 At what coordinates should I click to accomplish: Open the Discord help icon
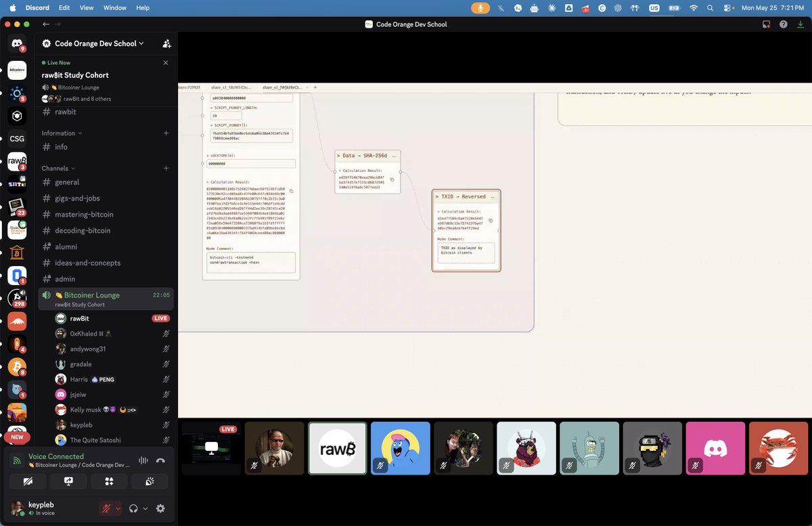(x=783, y=24)
